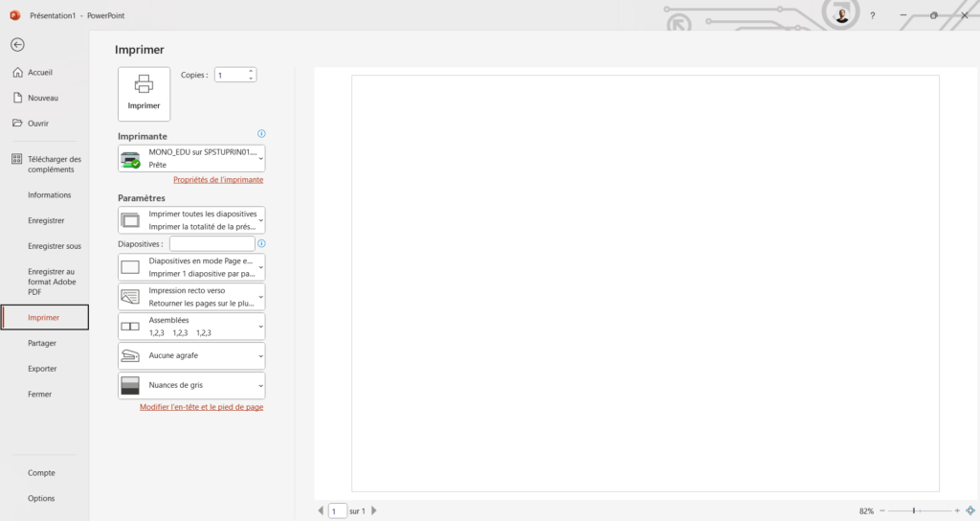The height and width of the screenshot is (521, 980).
Task: Open the user account picture
Action: (x=842, y=15)
